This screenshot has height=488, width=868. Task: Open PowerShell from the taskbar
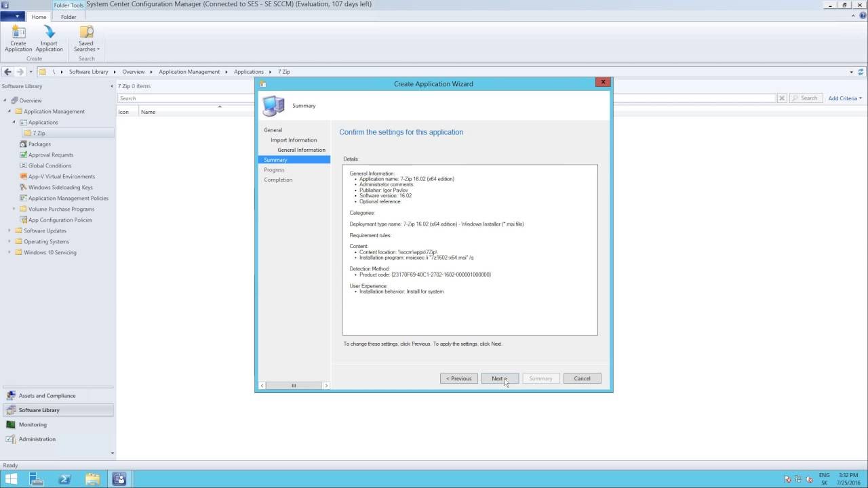64,479
